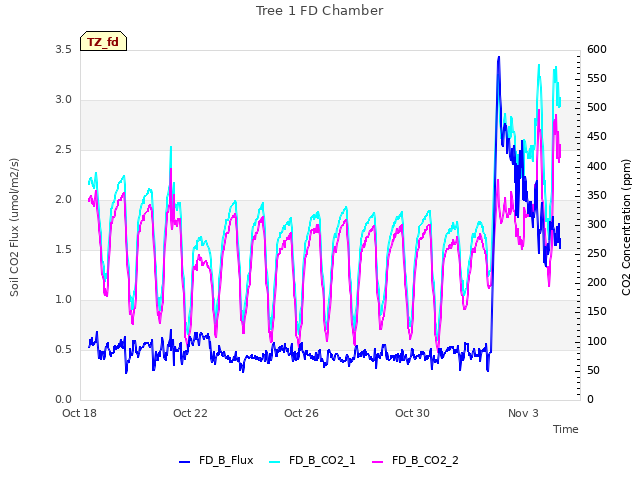Click the 1.0 left axis tick label
The height and width of the screenshot is (480, 640).
[64, 300]
